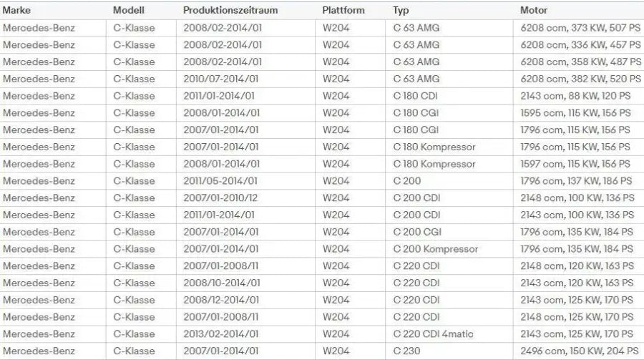
Task: Click the 6208 ccm, 382 KW, 520 PS cell
Action: coord(580,79)
